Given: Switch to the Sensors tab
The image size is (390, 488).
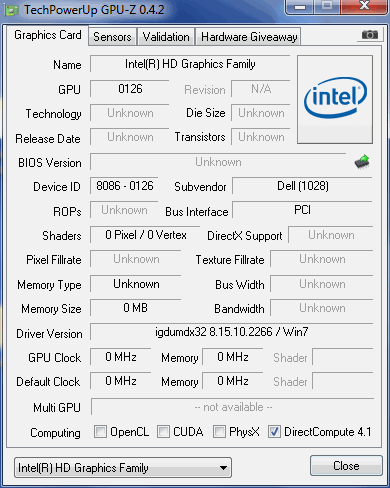Looking at the screenshot, I should click(x=112, y=37).
